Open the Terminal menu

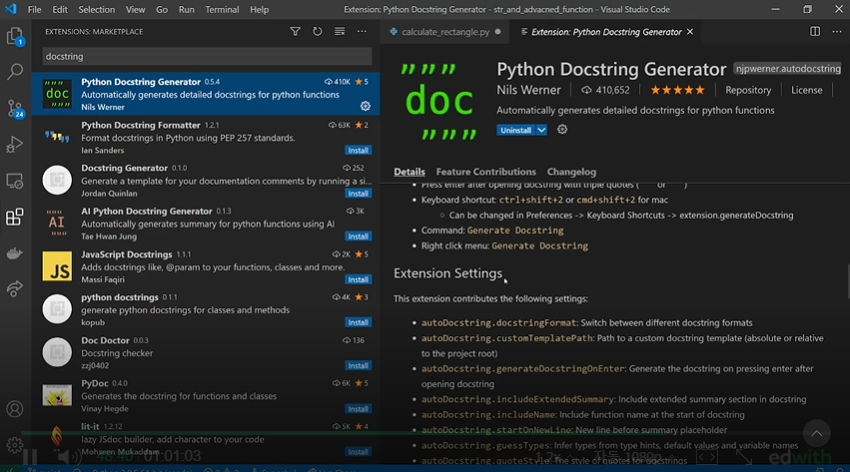pyautogui.click(x=222, y=9)
